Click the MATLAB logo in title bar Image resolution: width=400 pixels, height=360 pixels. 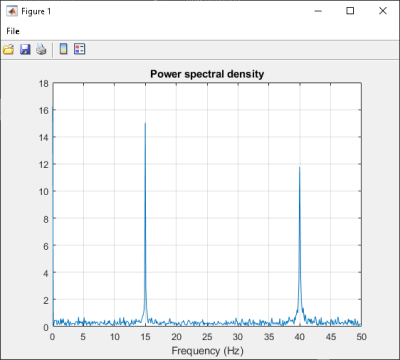click(12, 11)
